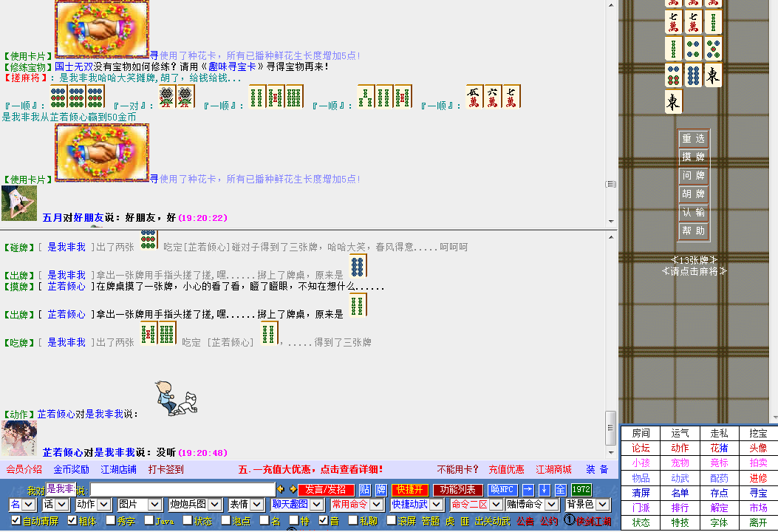Image resolution: width=778 pixels, height=532 pixels.
Task: Click 五月's avatar photo thumbnail
Action: pos(19,203)
